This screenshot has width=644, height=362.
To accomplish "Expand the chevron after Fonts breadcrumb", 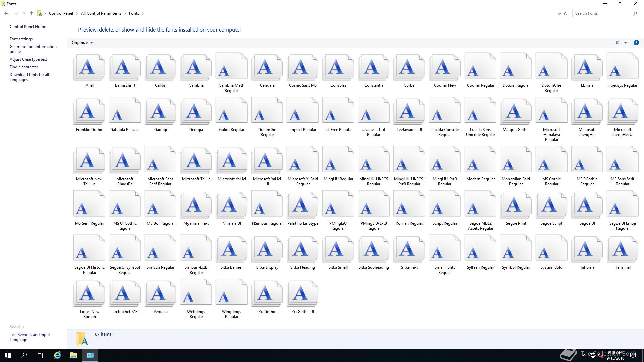I will [x=143, y=13].
